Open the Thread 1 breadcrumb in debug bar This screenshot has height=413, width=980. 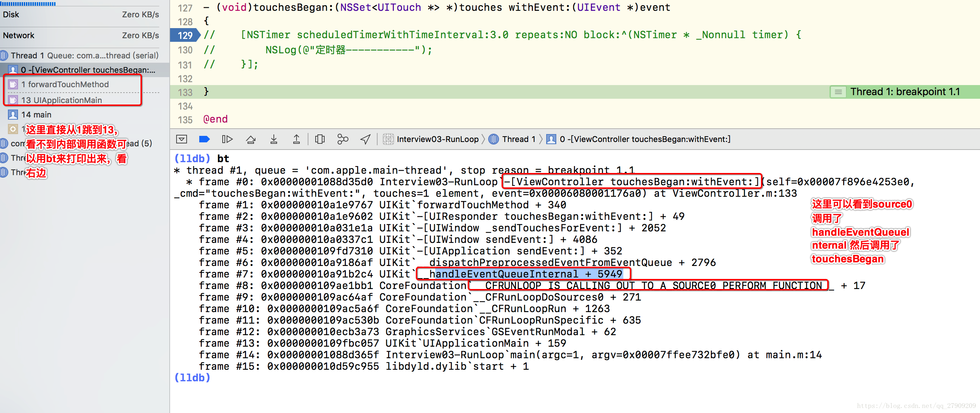(512, 139)
